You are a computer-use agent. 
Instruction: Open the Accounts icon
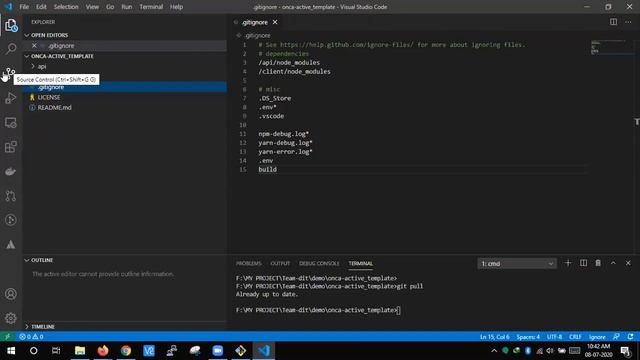coord(11,294)
